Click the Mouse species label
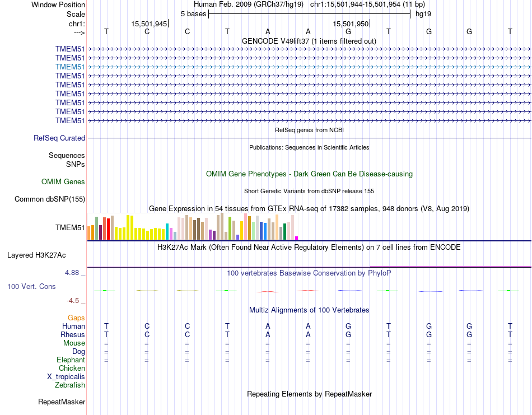Image resolution: width=532 pixels, height=415 pixels. pyautogui.click(x=74, y=343)
